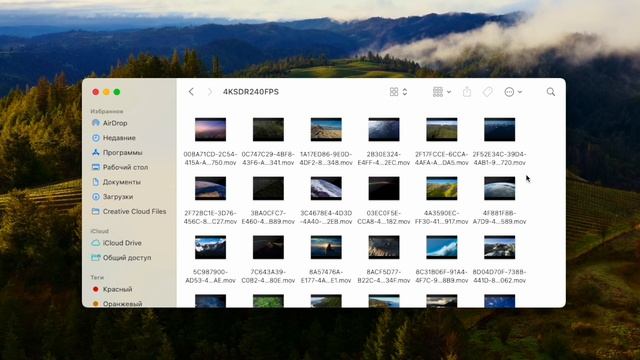Minimize the Finder window with yellow button
640x360 pixels.
106,92
